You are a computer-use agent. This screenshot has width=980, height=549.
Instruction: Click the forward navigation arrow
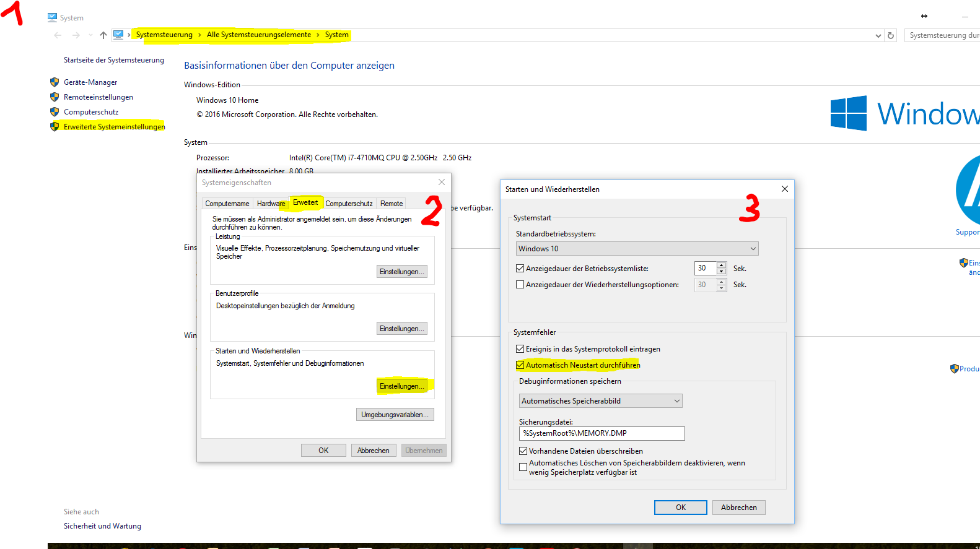click(x=76, y=35)
